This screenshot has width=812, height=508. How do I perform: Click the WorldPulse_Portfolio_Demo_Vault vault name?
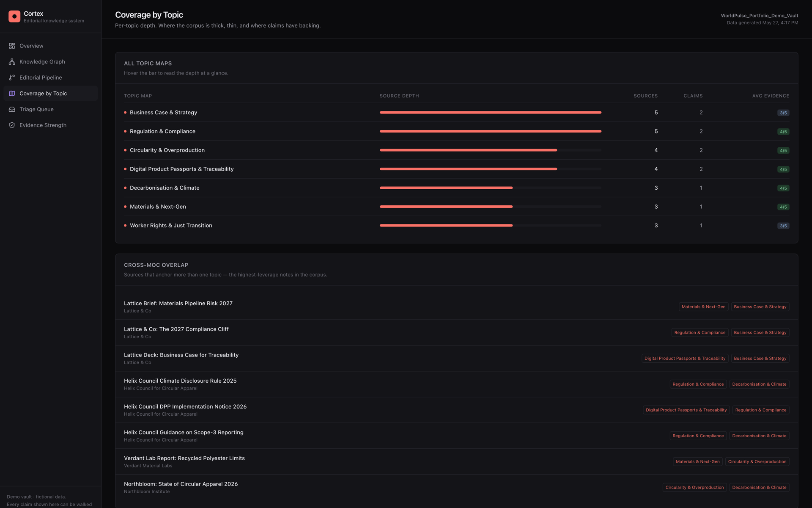760,16
